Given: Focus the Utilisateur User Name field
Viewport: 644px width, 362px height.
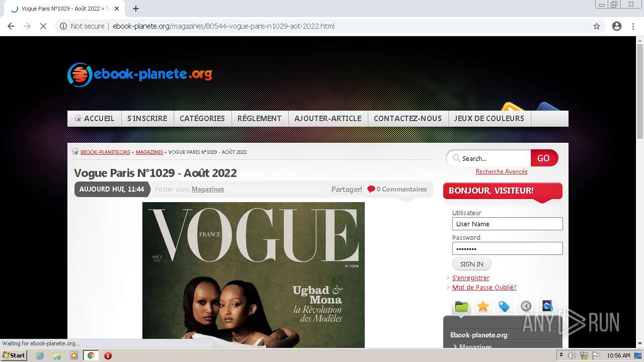Looking at the screenshot, I should (x=507, y=224).
